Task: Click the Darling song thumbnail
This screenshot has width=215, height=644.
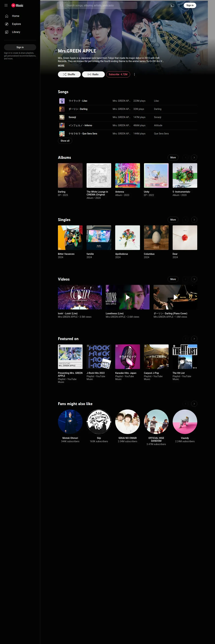Action: (x=62, y=109)
